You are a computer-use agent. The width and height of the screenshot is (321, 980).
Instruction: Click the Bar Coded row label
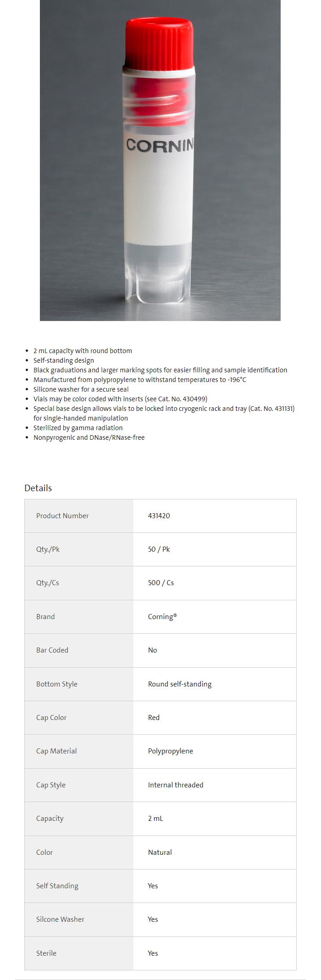click(x=52, y=650)
